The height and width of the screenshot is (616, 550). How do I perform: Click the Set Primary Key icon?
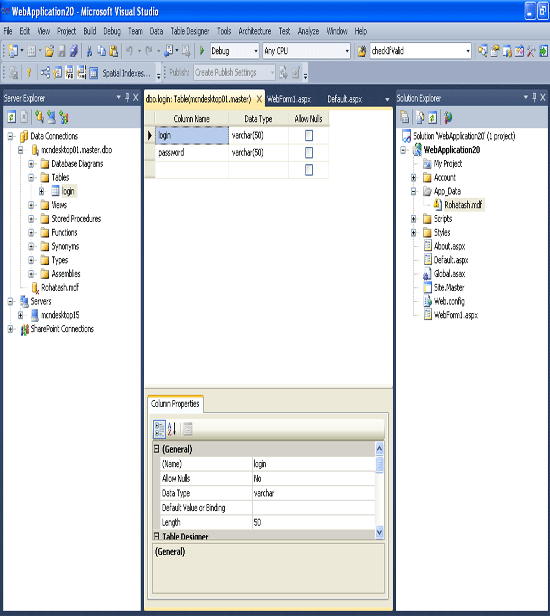pos(29,73)
